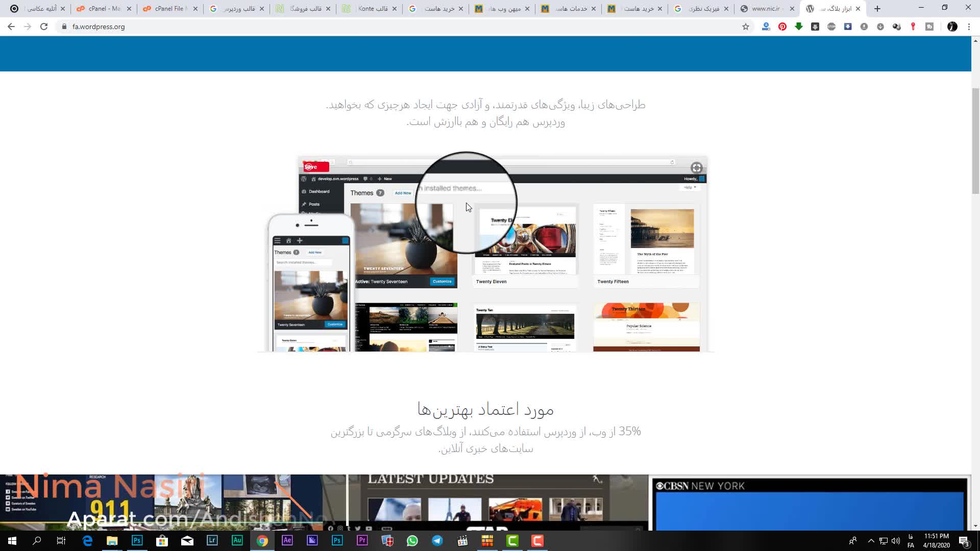
Task: Switch to the cPanel File Manager tab
Action: point(169,9)
